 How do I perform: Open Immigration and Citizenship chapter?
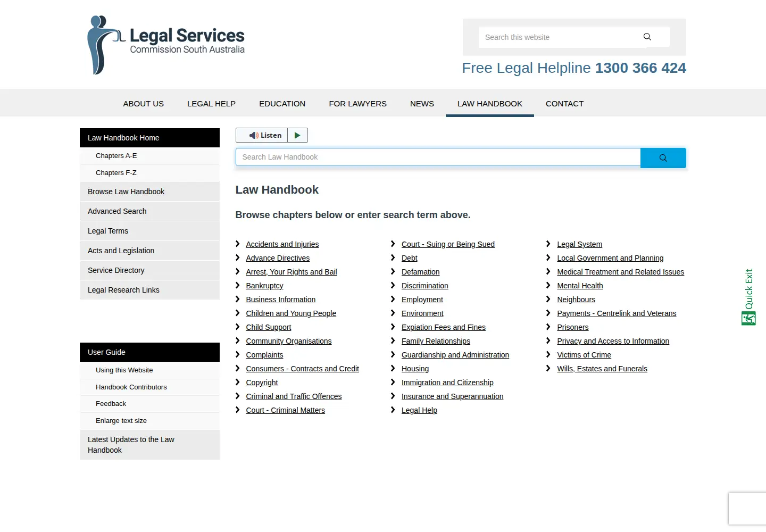pyautogui.click(x=447, y=383)
